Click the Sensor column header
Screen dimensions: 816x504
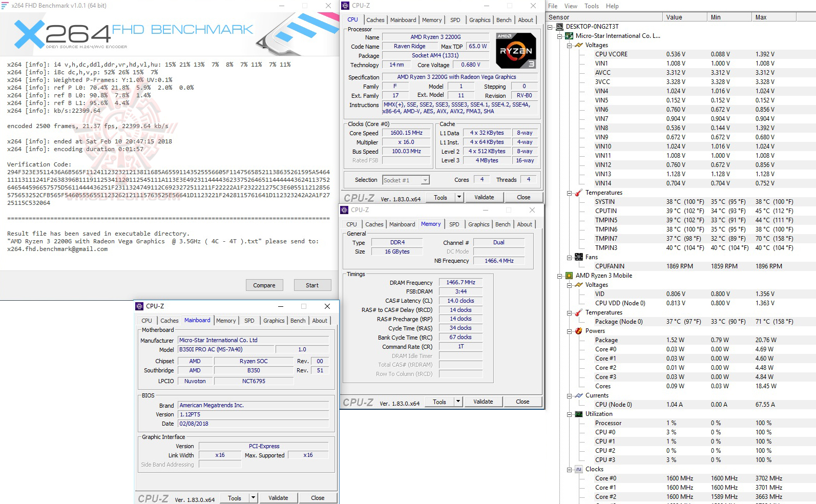(x=604, y=17)
